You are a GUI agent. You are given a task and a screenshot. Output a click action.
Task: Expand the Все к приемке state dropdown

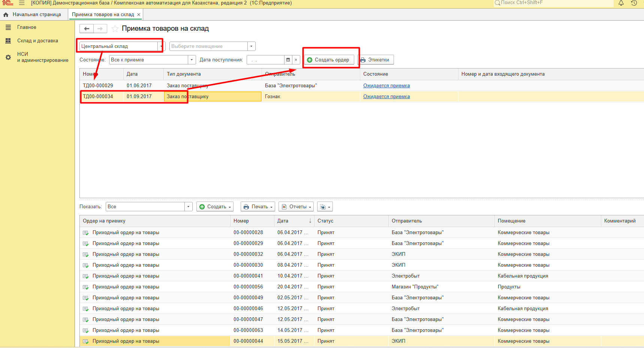coord(192,60)
